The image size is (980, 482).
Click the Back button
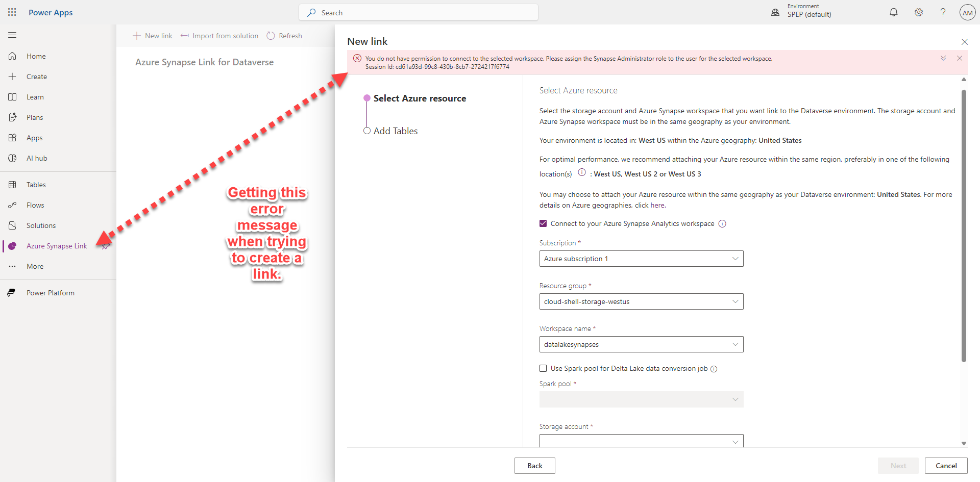535,466
